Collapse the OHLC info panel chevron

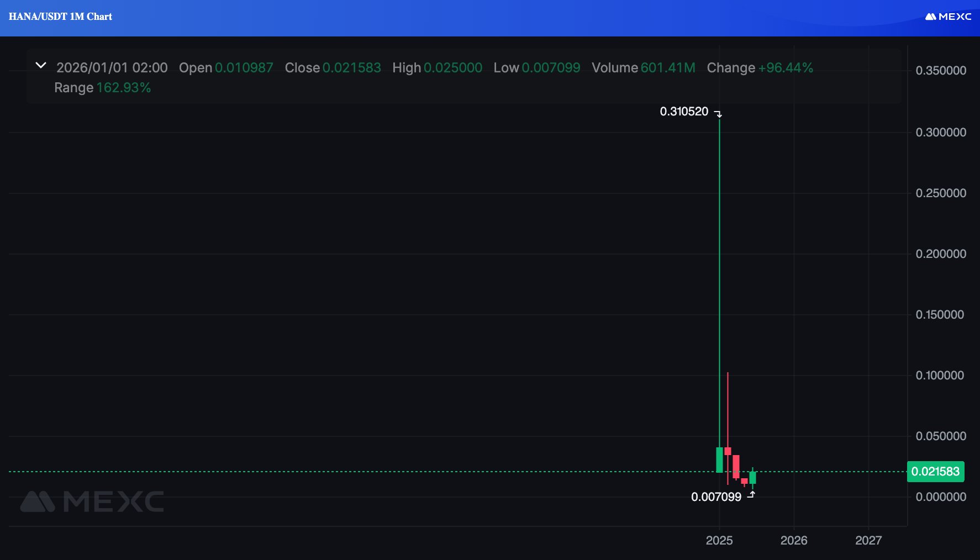pyautogui.click(x=41, y=65)
